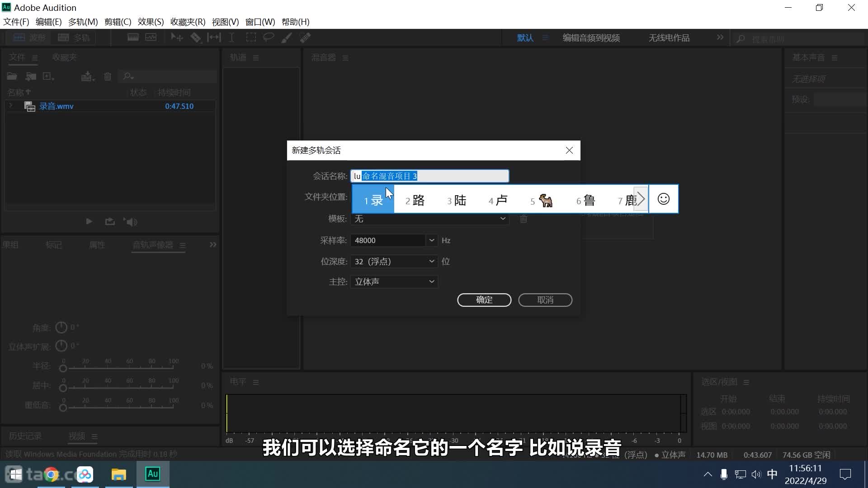Viewport: 868px width, 488px height.
Task: Open the Mixer panel menu
Action: (x=345, y=58)
